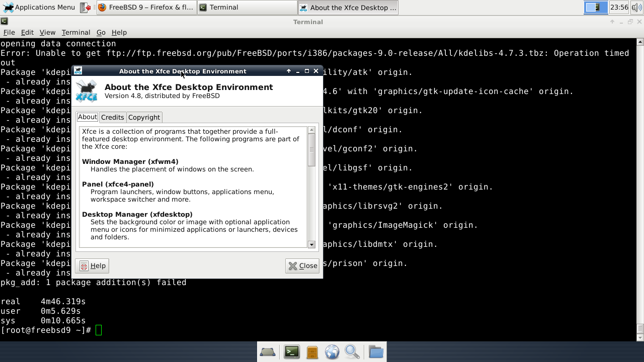
Task: Click the Desktop Manager (xfdesktop) heading
Action: (x=137, y=214)
